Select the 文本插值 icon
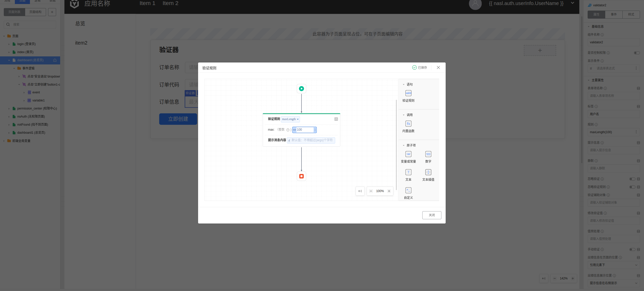The height and width of the screenshot is (291, 644). (428, 172)
